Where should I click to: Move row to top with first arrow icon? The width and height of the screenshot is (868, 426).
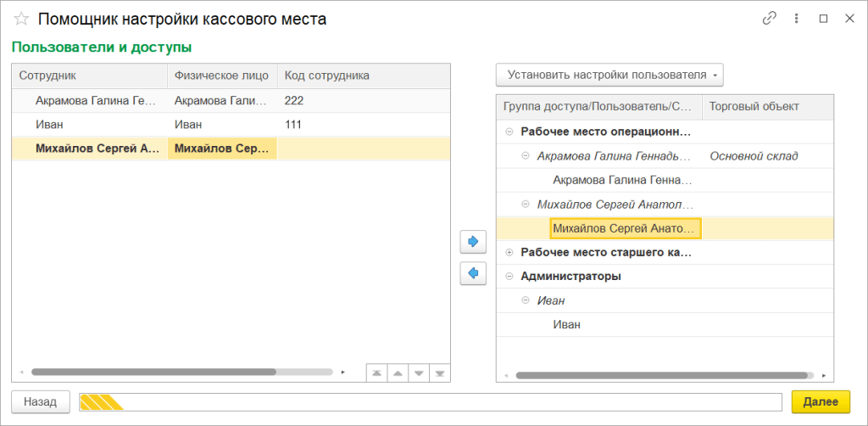pyautogui.click(x=376, y=373)
